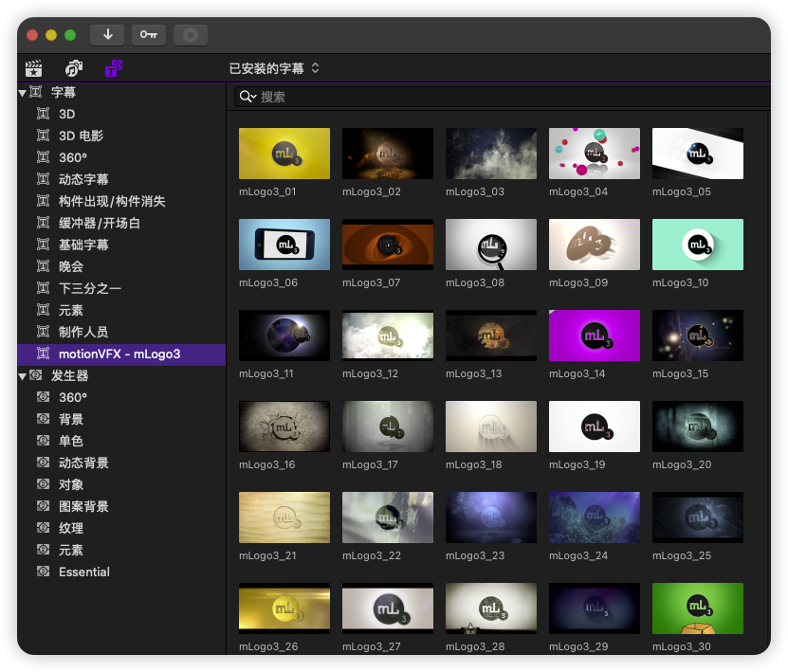
Task: Select the mLogo3_07 orange thumbnail
Action: point(388,245)
